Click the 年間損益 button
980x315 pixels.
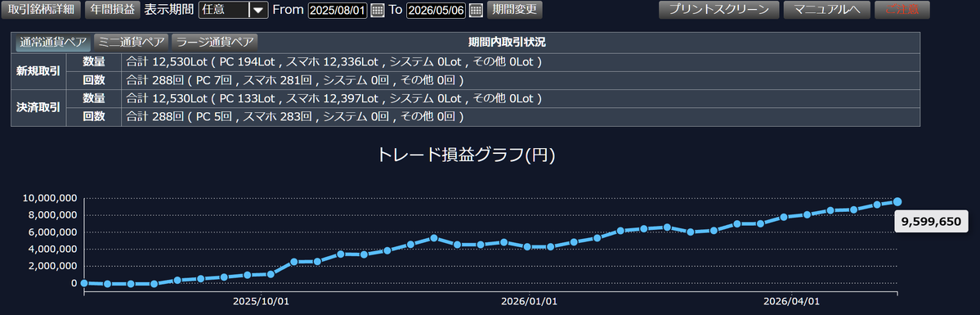[113, 9]
